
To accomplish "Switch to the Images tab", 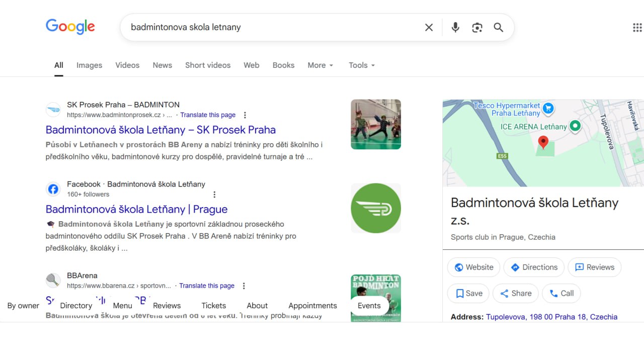I will [89, 65].
